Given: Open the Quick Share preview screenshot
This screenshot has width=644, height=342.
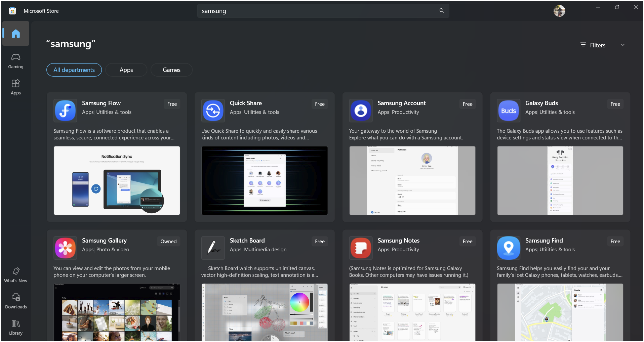Looking at the screenshot, I should coord(265,180).
